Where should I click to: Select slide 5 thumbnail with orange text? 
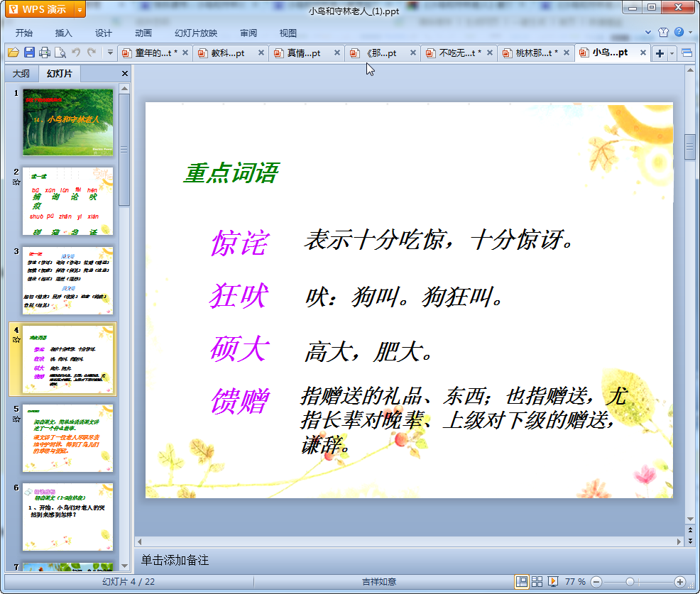[x=68, y=439]
